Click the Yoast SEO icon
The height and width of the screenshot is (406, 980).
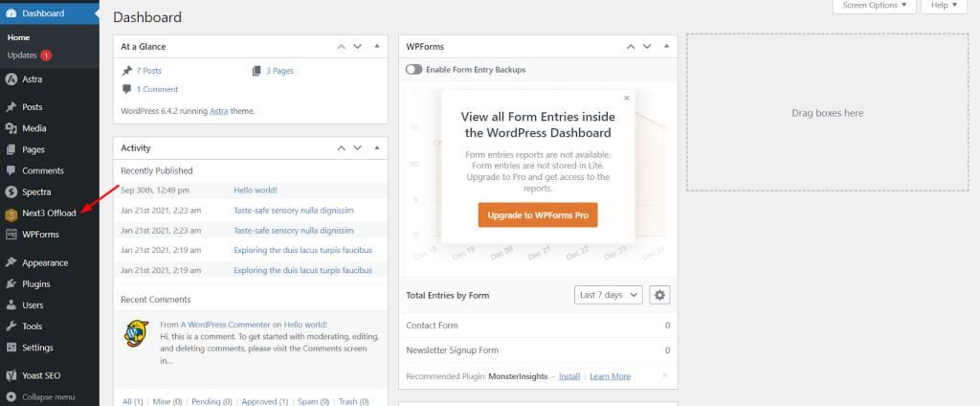coord(11,376)
